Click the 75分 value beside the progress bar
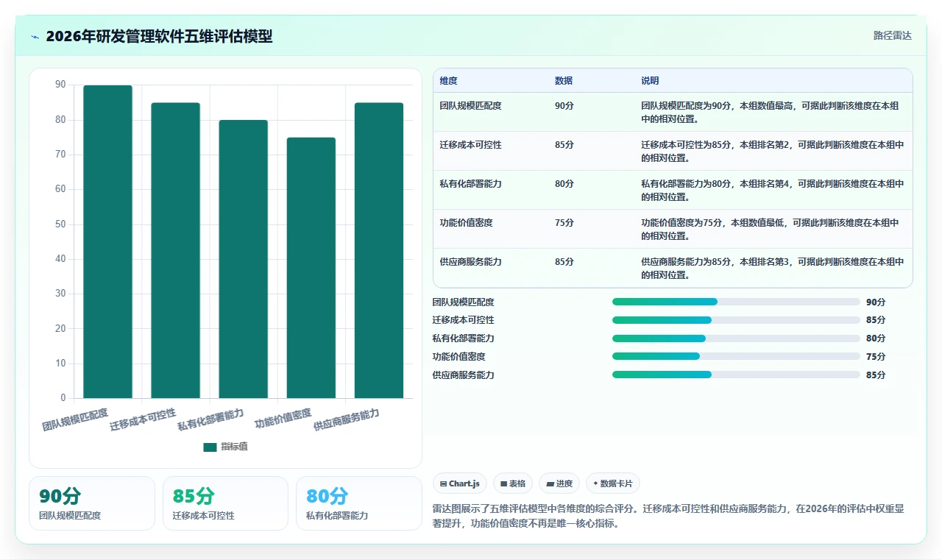This screenshot has width=942, height=560. click(x=876, y=356)
